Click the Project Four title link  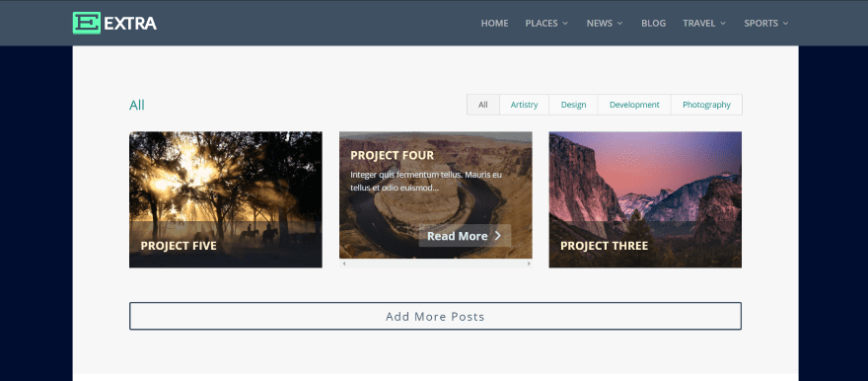pyautogui.click(x=392, y=156)
